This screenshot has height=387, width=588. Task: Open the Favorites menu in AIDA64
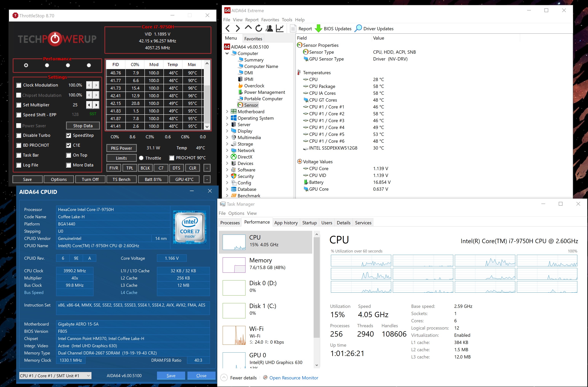point(270,20)
